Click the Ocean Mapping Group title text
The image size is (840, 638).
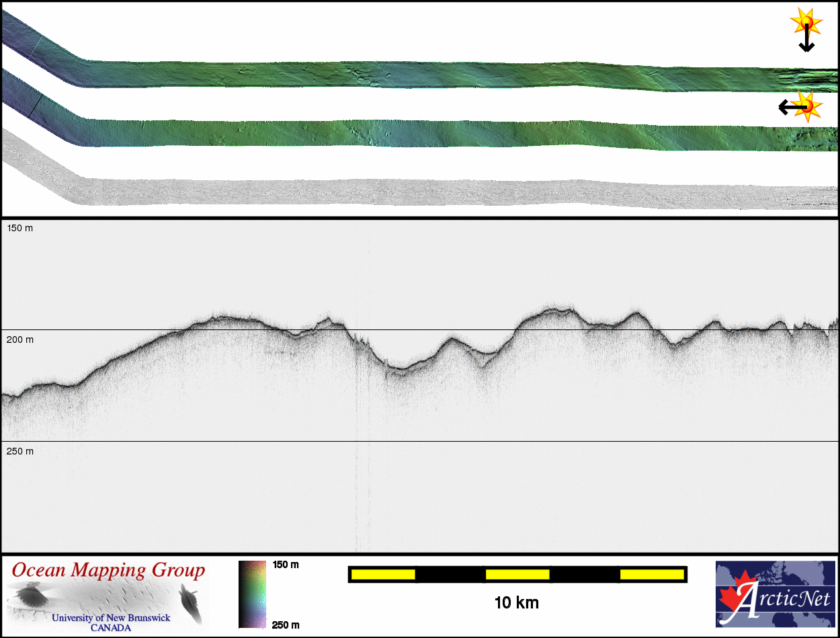pyautogui.click(x=108, y=571)
